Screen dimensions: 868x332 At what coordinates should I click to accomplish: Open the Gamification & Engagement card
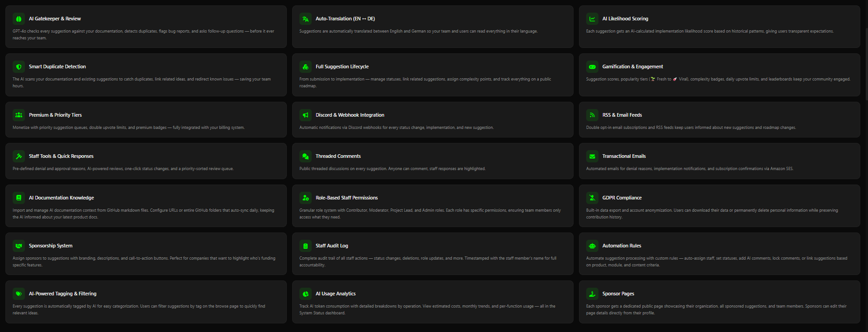[719, 75]
